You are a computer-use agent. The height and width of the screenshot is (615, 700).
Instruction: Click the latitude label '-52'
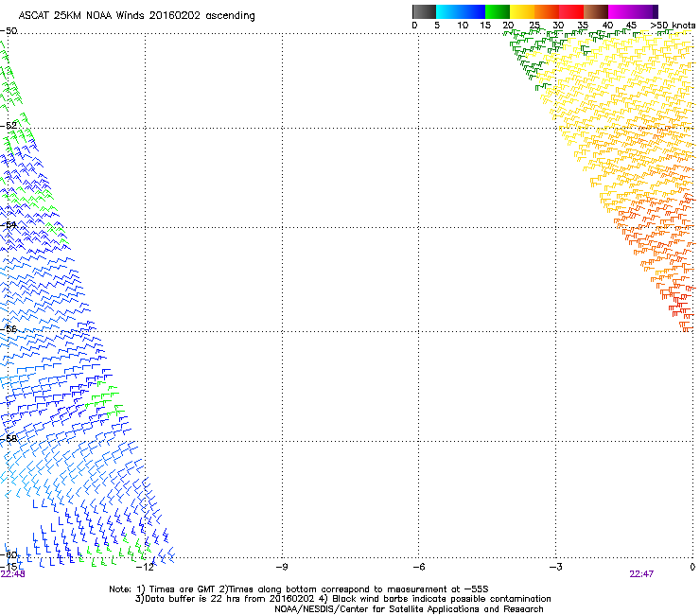point(9,126)
